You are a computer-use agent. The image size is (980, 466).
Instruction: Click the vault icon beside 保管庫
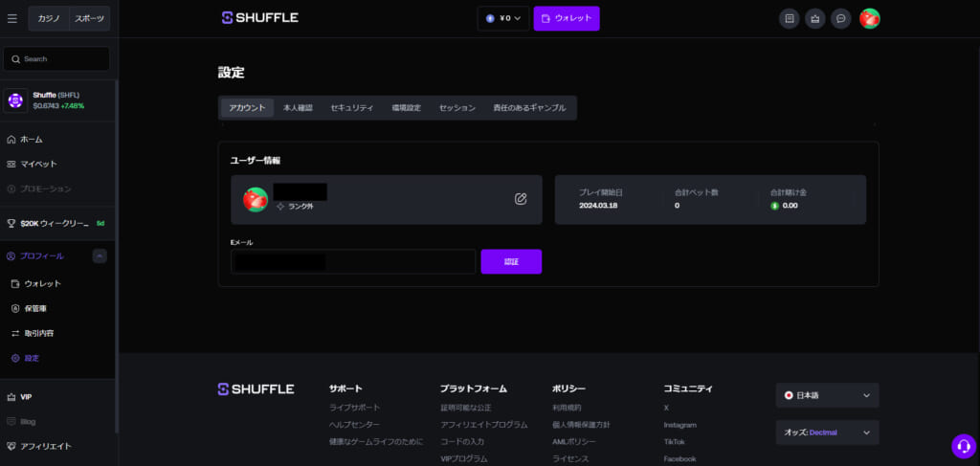[x=15, y=308]
